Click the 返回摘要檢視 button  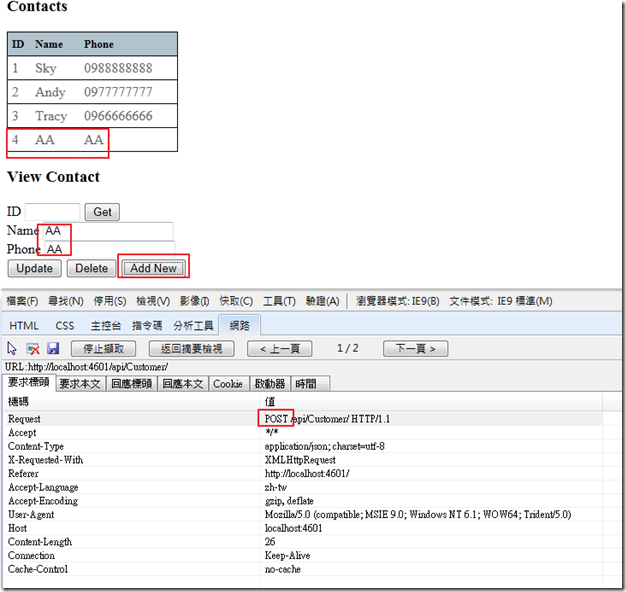(x=191, y=348)
